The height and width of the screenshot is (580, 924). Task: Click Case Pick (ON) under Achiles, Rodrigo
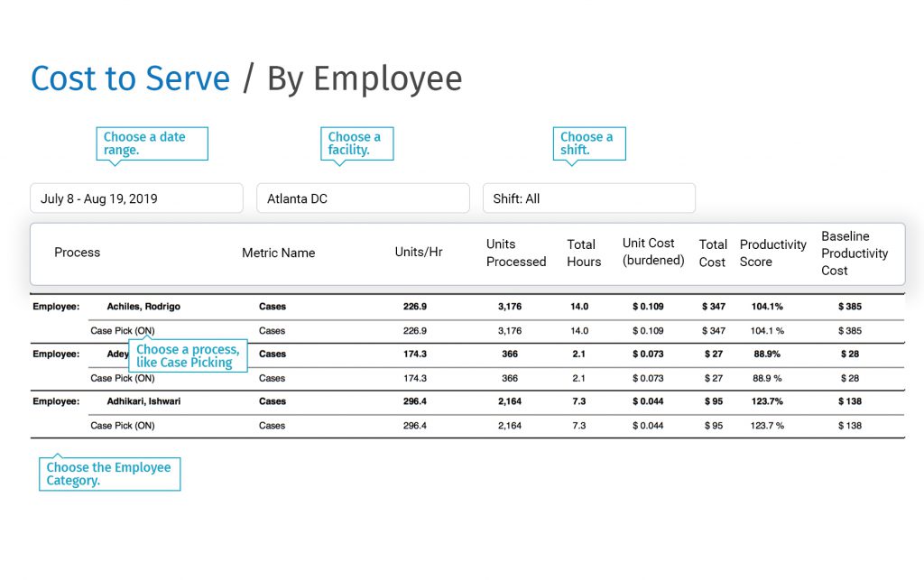point(123,331)
